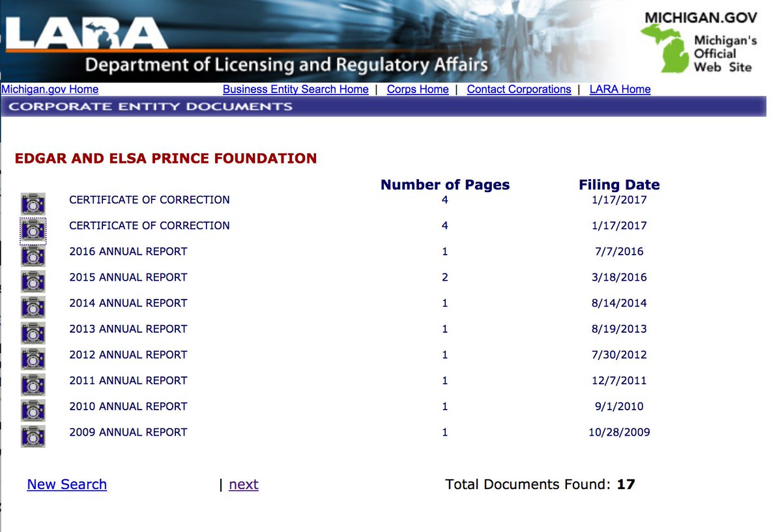The width and height of the screenshot is (782, 532).
Task: Click the 2016 ANNUAL REPORT text
Action: 128,251
